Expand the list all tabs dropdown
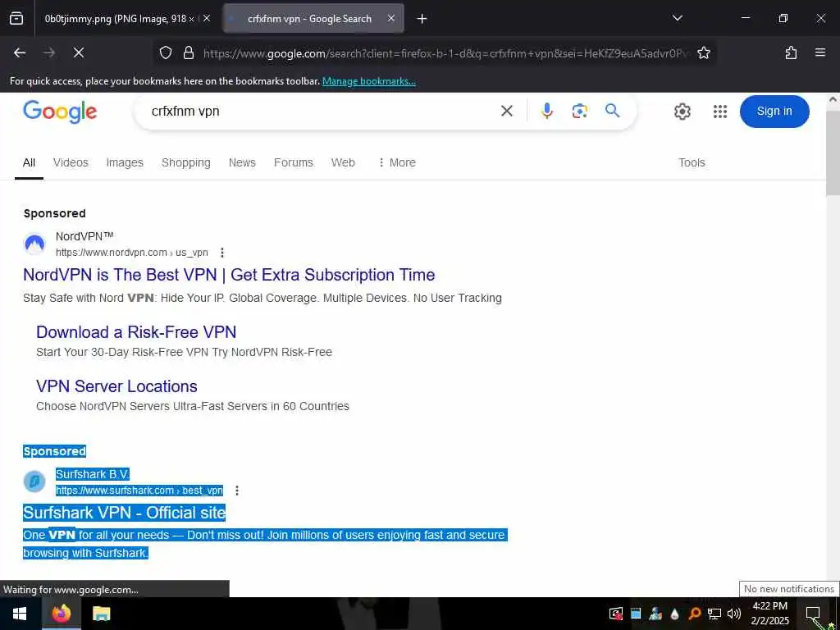This screenshot has height=630, width=840. pyautogui.click(x=677, y=19)
